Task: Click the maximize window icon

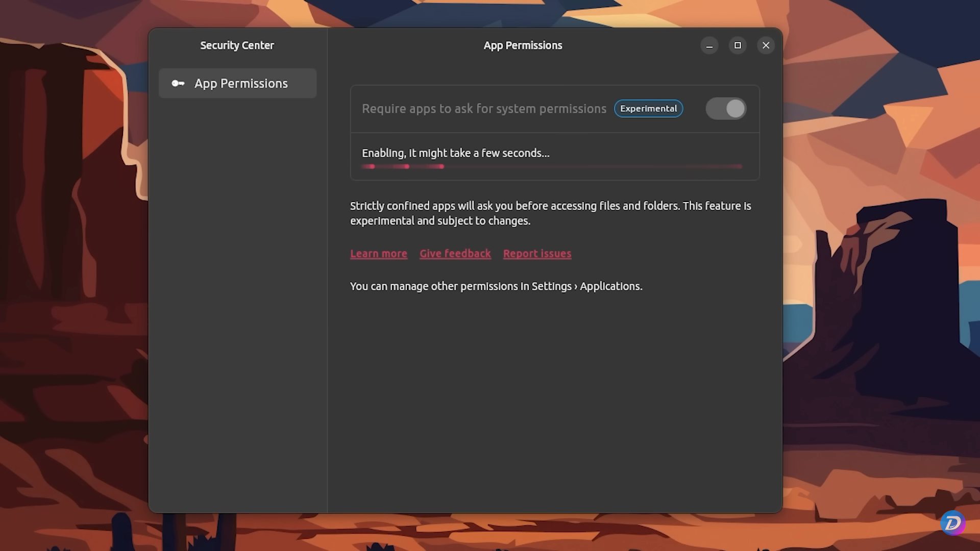Action: click(x=738, y=45)
